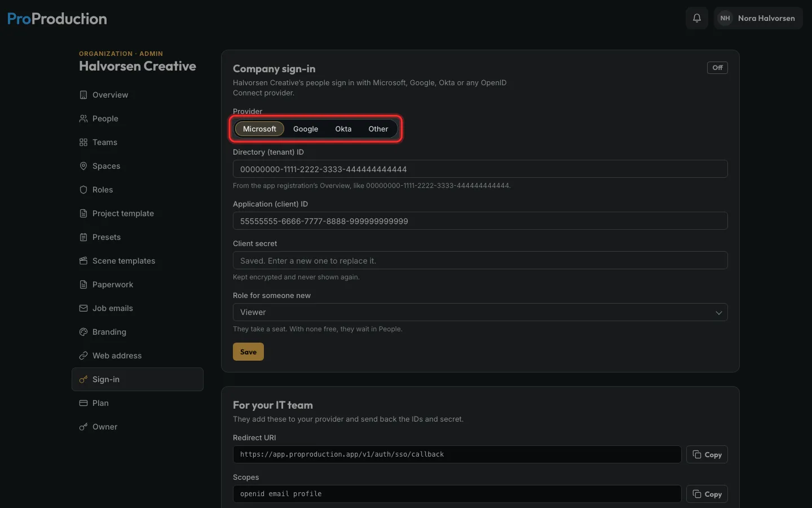
Task: Save the company sign-in settings
Action: [248, 352]
